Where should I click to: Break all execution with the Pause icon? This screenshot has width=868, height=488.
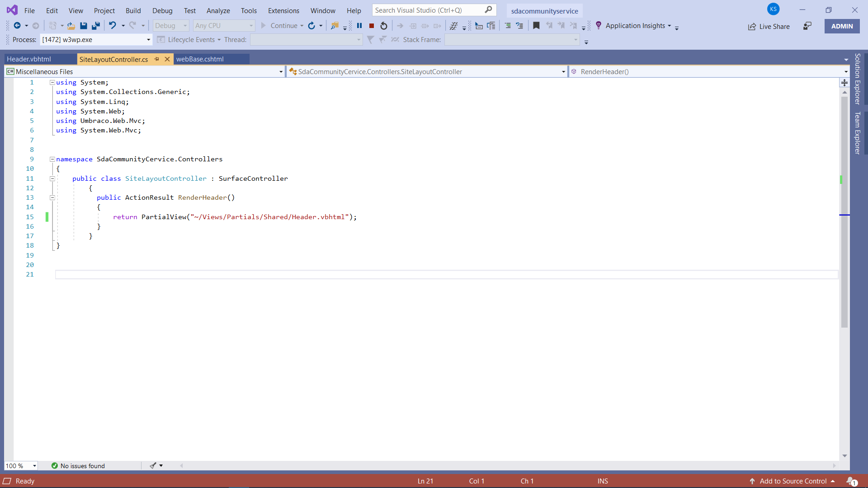point(359,26)
